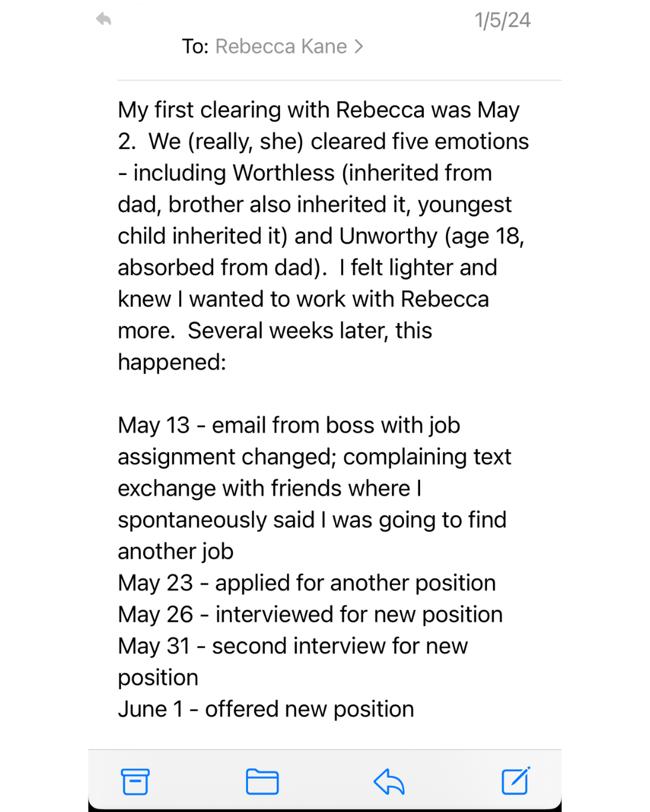Compose a new message
Screen dimensions: 650x812
coord(516,781)
